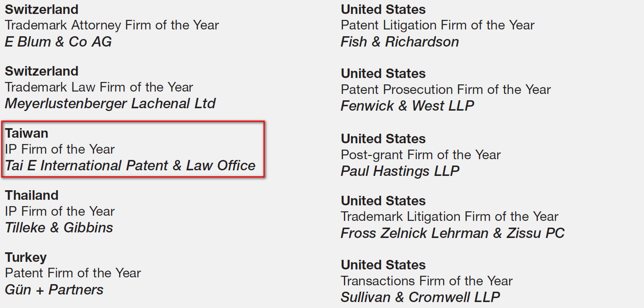Click the Fish & Richardson firm name

click(400, 42)
